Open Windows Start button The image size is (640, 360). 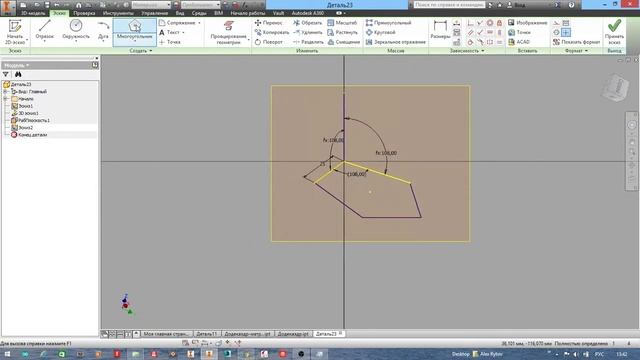click(7, 354)
